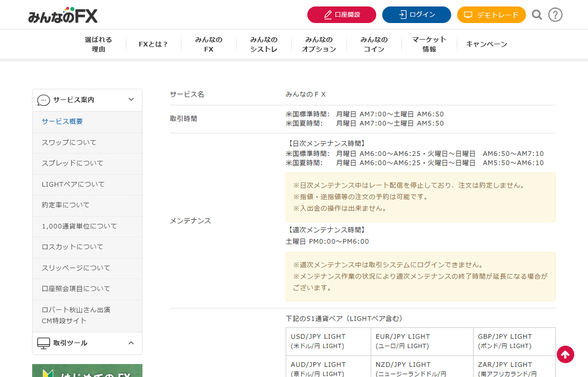Viewport: 588px width, 377px height.
Task: Click the EUR/JPY LIGHT table cell
Action: [x=422, y=341]
